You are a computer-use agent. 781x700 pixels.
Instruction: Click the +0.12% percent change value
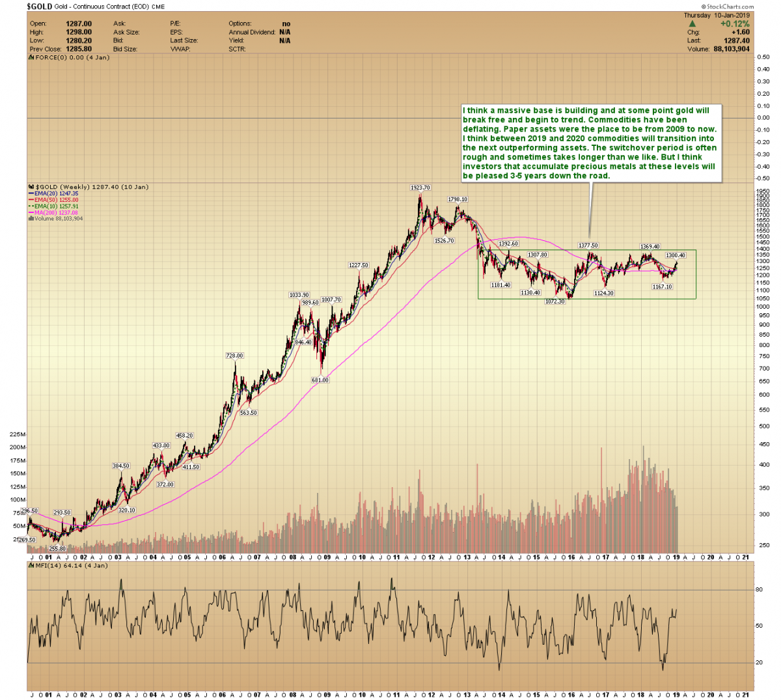(734, 23)
